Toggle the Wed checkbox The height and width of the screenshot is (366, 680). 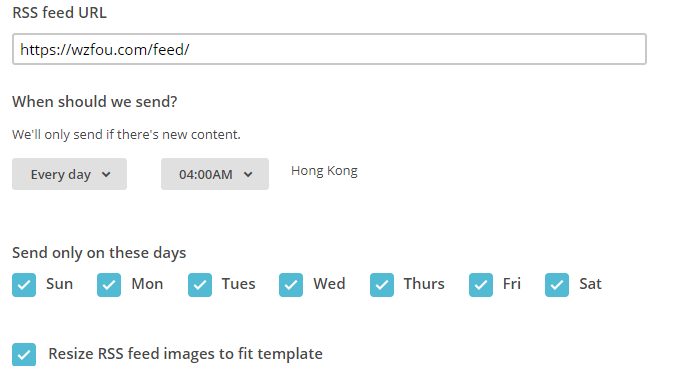[x=291, y=285]
